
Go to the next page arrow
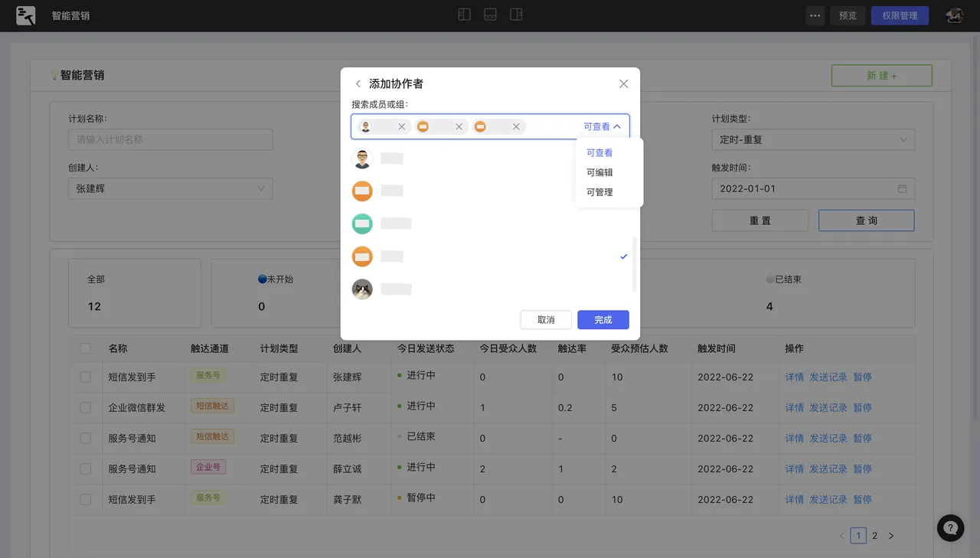pos(891,536)
